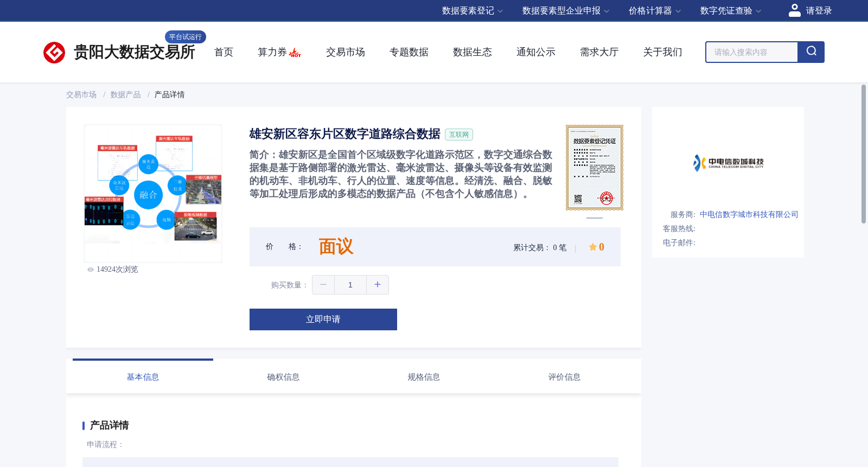Switch to the 规格信息 tab
Viewport: 868px width, 467px height.
pos(424,377)
